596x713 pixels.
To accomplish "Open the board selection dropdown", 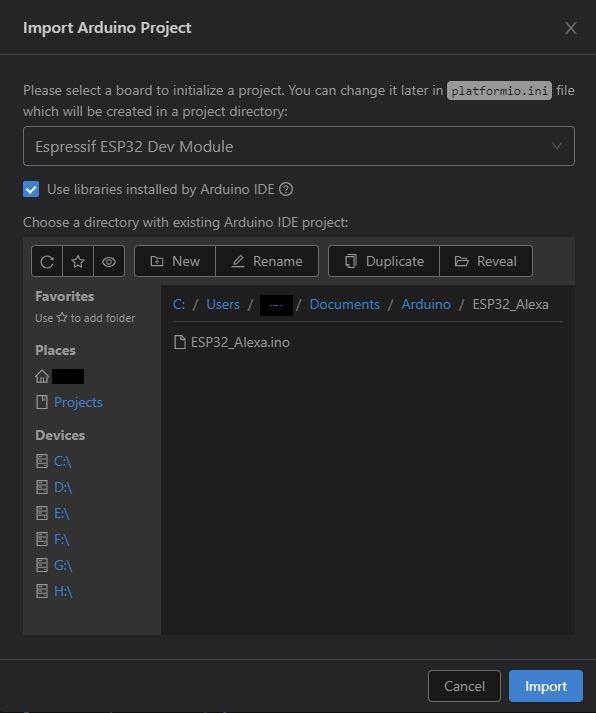I will [x=299, y=146].
